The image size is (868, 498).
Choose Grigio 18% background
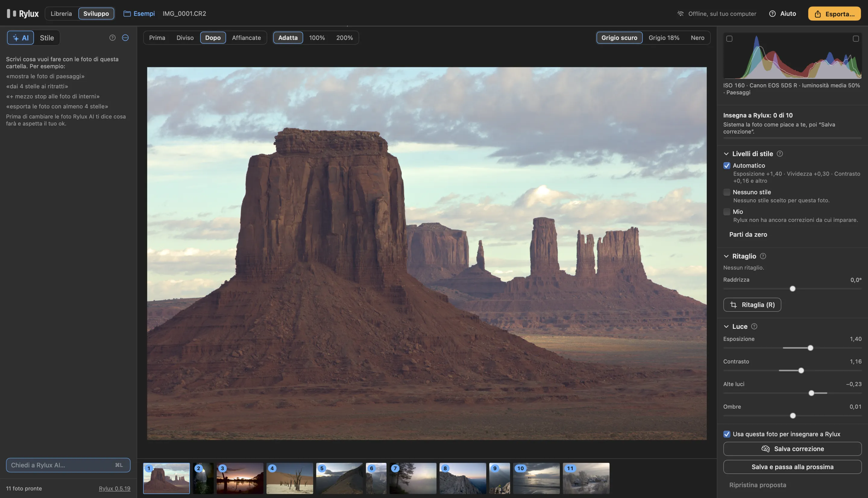pyautogui.click(x=664, y=38)
